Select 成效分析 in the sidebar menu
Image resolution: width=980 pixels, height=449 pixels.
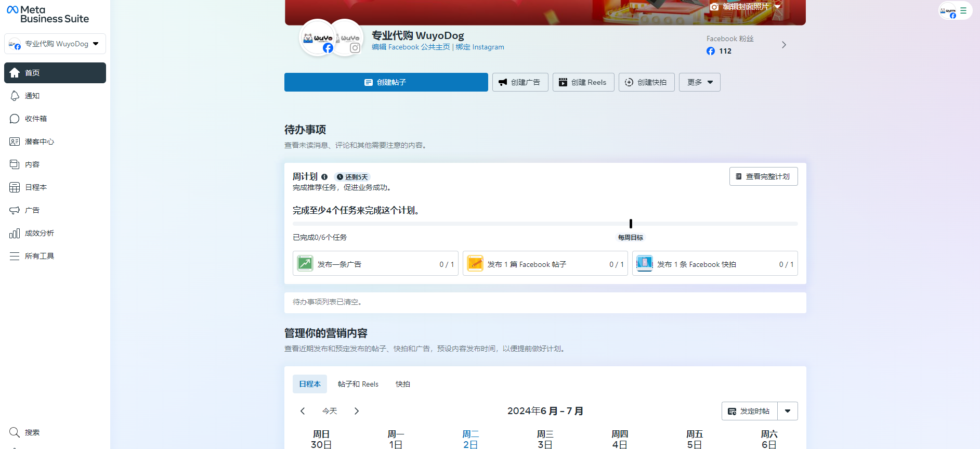[55, 233]
